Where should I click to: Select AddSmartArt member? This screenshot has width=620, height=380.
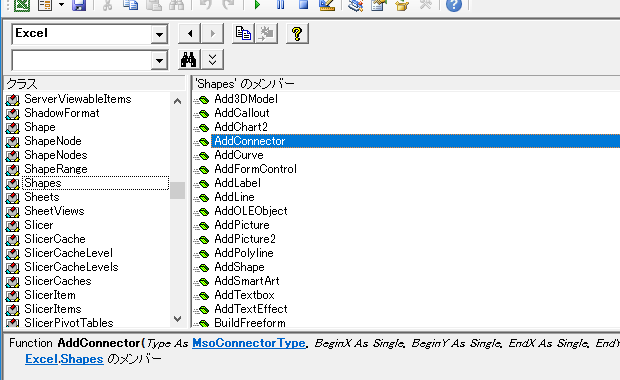(247, 281)
